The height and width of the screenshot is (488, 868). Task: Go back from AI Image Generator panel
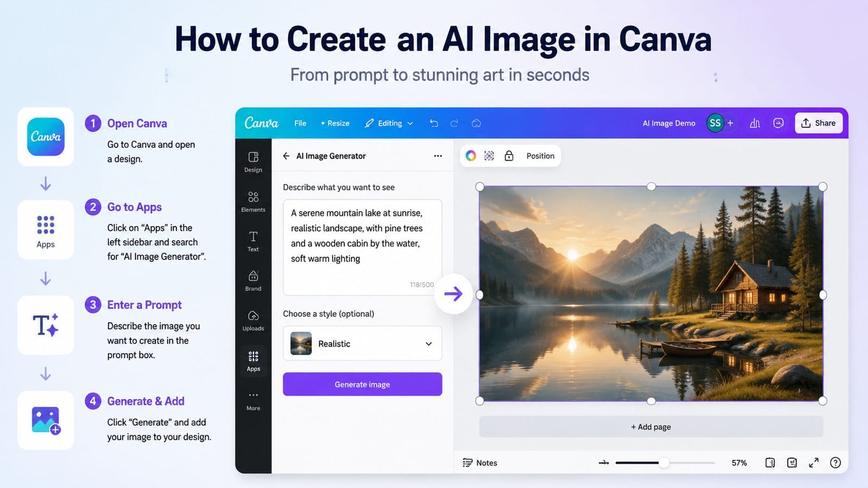[286, 156]
